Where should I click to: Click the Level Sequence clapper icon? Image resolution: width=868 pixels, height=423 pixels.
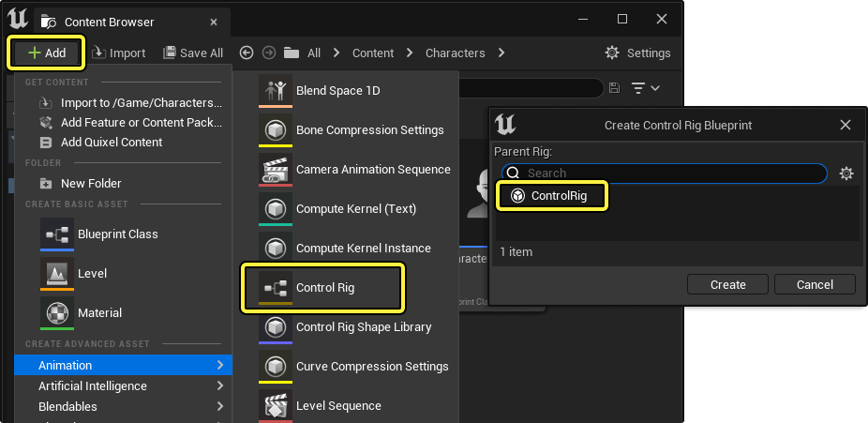276,406
